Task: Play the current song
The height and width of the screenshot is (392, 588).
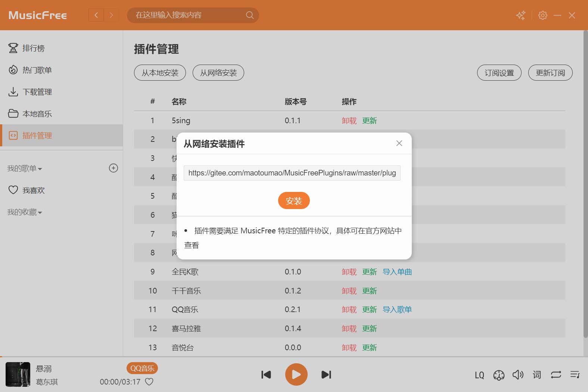Action: [x=296, y=374]
